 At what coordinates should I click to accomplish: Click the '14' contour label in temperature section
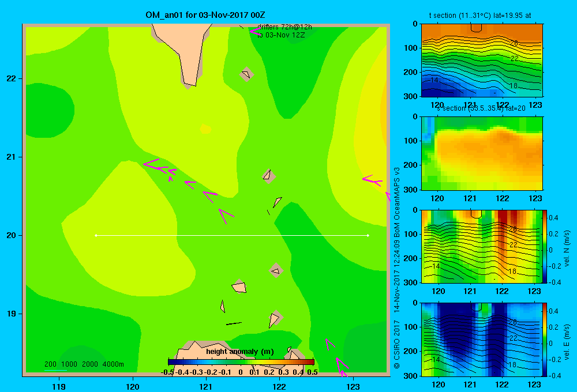point(434,80)
